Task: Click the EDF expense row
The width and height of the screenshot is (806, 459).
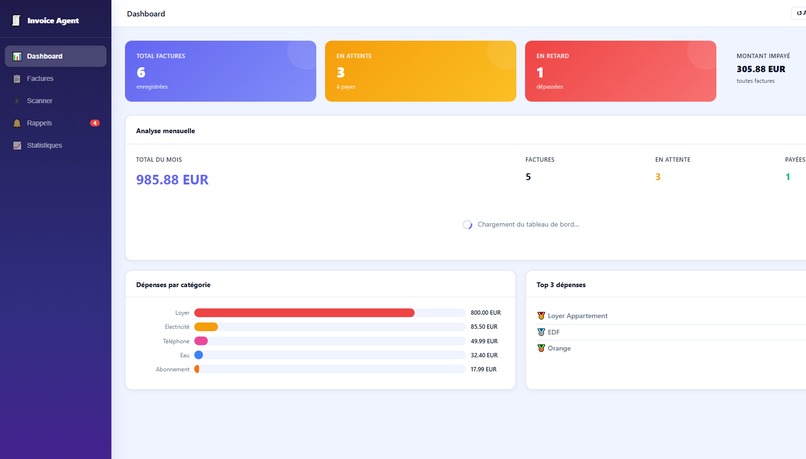Action: pyautogui.click(x=671, y=332)
